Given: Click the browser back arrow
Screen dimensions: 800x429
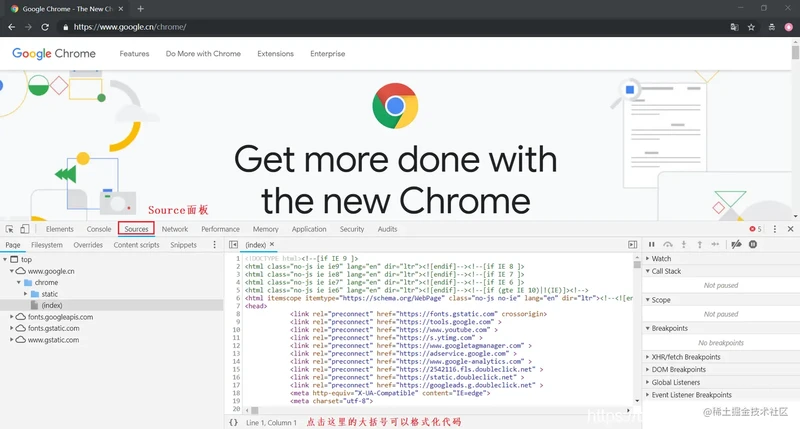Looking at the screenshot, I should coord(12,27).
